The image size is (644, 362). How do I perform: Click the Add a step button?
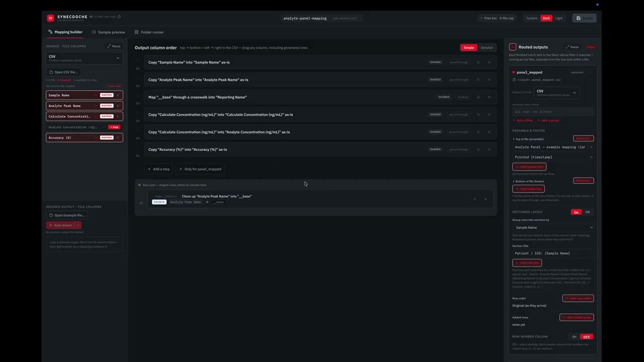(159, 169)
